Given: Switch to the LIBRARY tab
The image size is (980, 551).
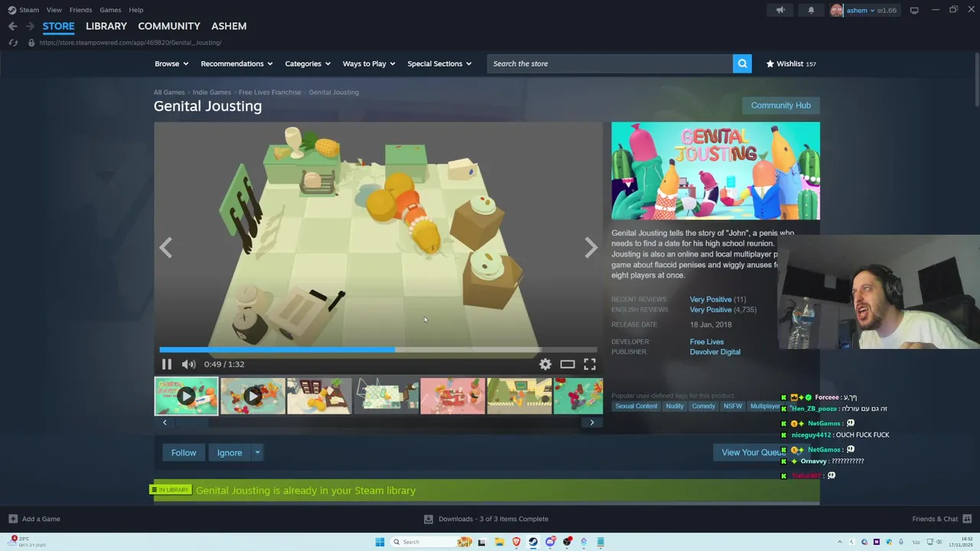Looking at the screenshot, I should pos(106,26).
